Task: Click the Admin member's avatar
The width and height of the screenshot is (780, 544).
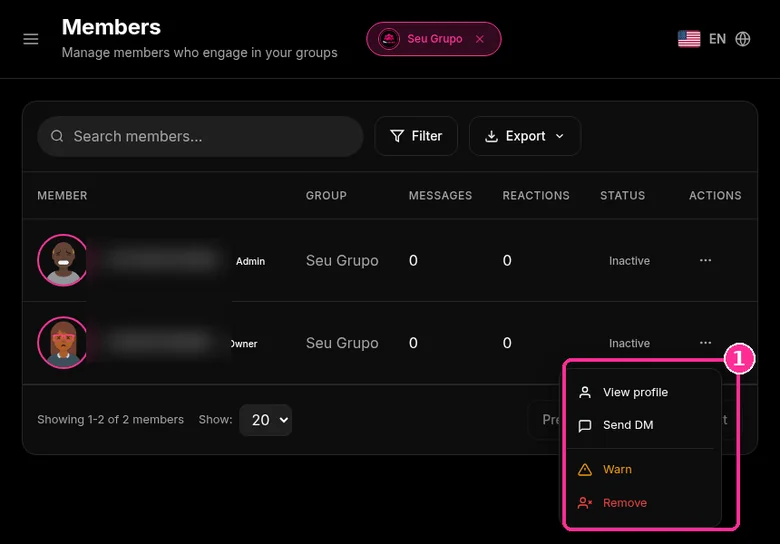Action: coord(63,260)
